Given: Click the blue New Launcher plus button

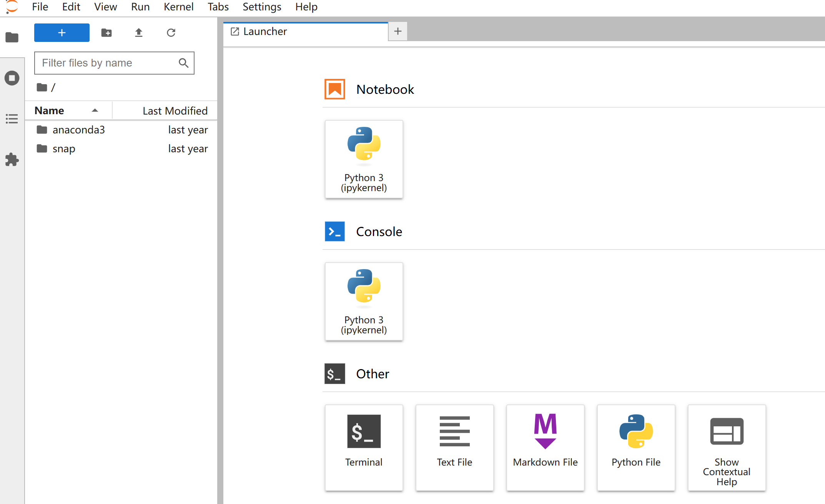Looking at the screenshot, I should [x=62, y=33].
